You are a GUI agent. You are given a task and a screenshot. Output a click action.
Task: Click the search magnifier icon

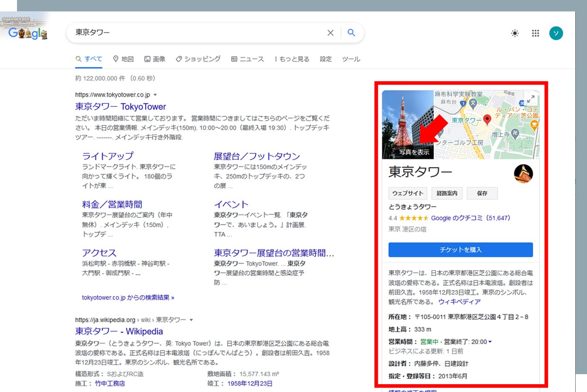tap(351, 33)
